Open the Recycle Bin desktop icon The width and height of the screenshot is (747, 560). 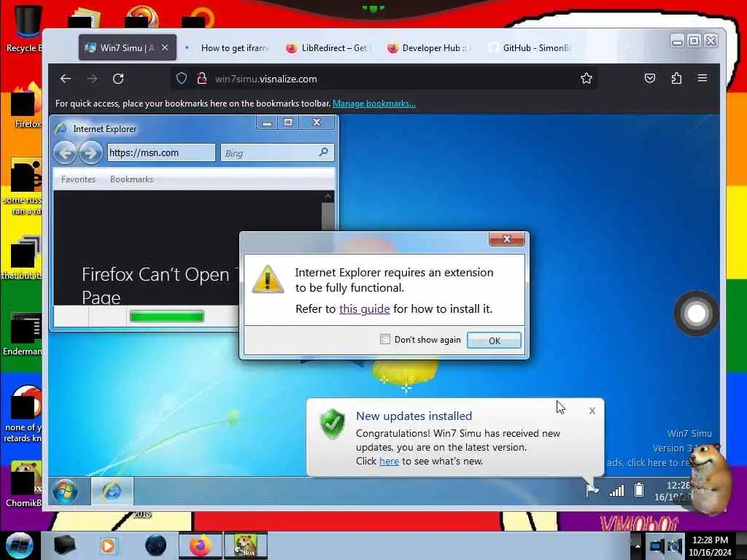tap(27, 28)
